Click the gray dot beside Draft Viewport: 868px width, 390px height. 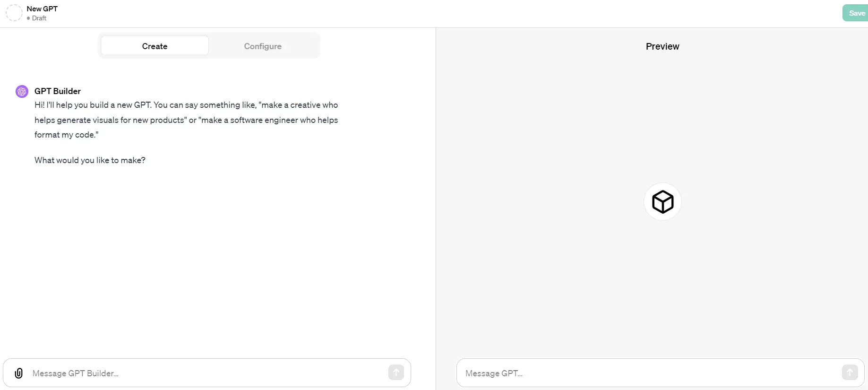28,18
